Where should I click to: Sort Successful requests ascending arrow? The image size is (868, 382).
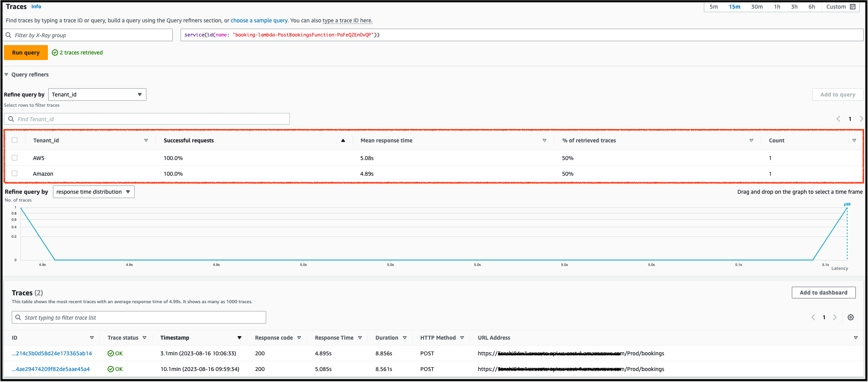tap(343, 140)
